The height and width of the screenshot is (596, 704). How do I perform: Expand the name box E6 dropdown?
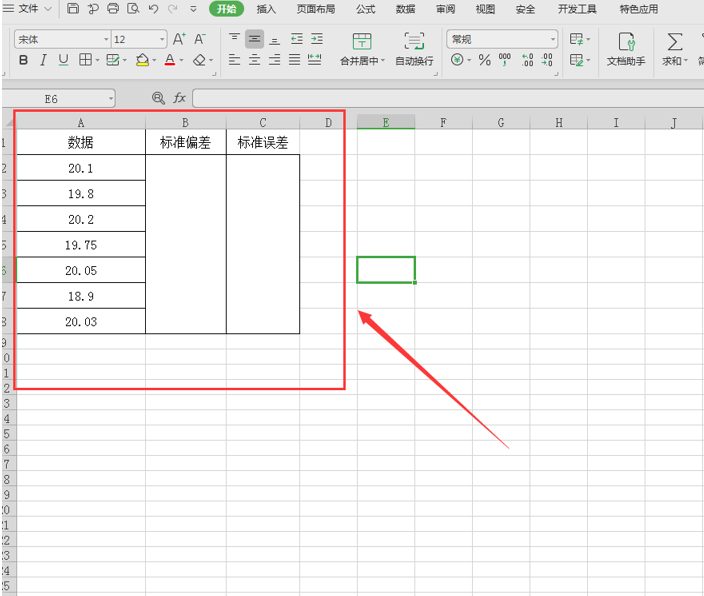tap(110, 98)
